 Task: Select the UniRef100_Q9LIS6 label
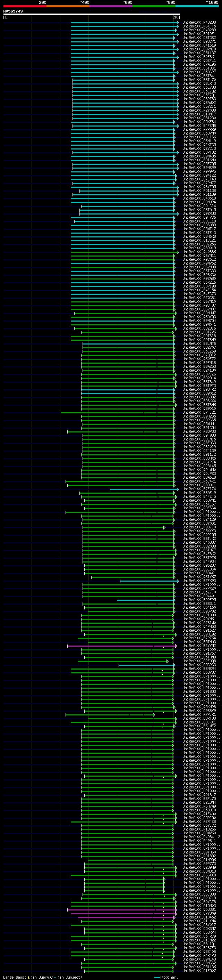pos(199,137)
